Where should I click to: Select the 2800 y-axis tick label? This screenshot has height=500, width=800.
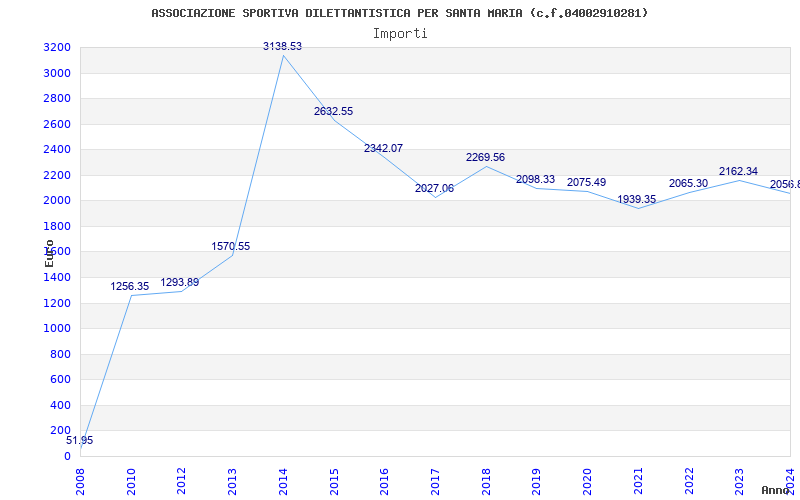point(58,98)
